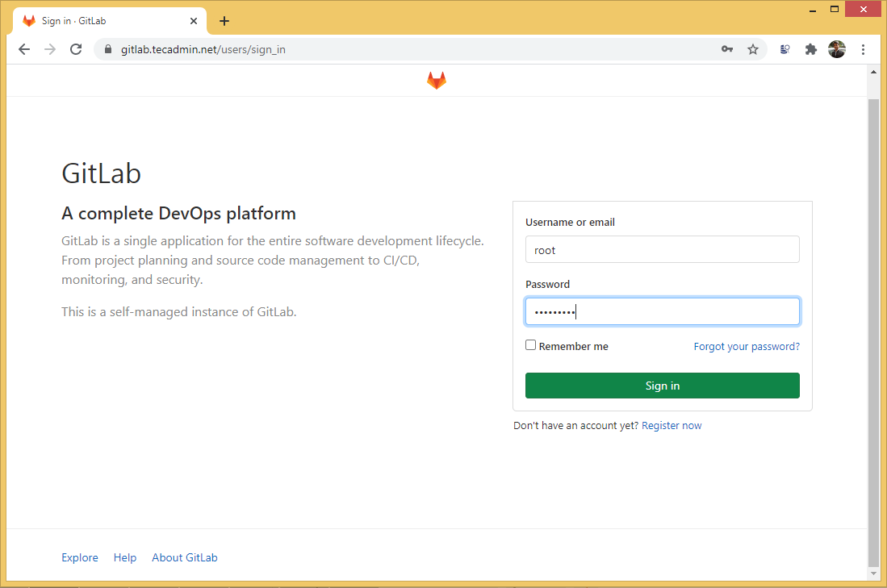Bookmark the page with the star icon
The image size is (887, 588).
click(753, 49)
